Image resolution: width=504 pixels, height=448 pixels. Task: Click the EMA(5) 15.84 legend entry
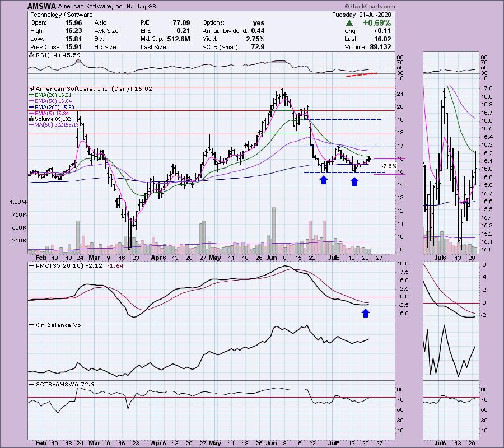coord(49,113)
